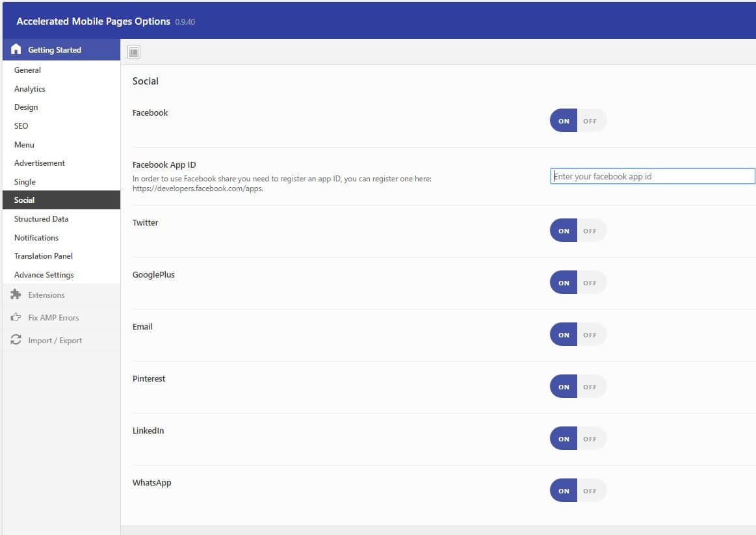Turn the LinkedIn switch ON
Viewport: 756px width, 535px height.
point(564,439)
